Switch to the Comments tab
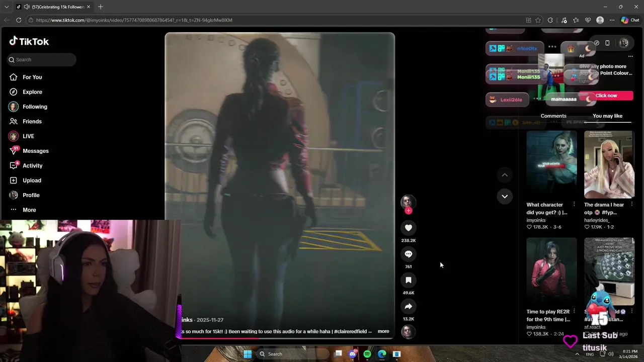 [553, 116]
